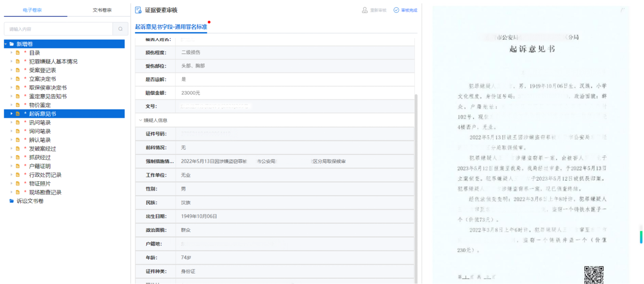Click the 年龄 value 74岁
Viewport: 644px width, 284px height.
tap(186, 258)
